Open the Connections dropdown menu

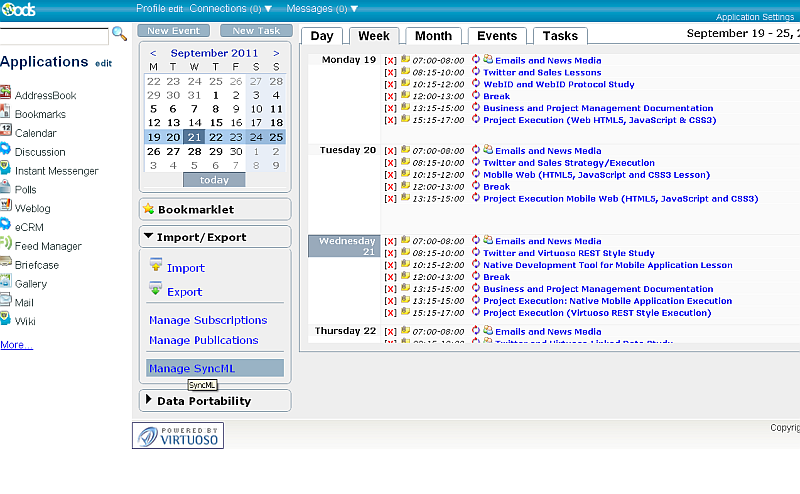click(267, 8)
